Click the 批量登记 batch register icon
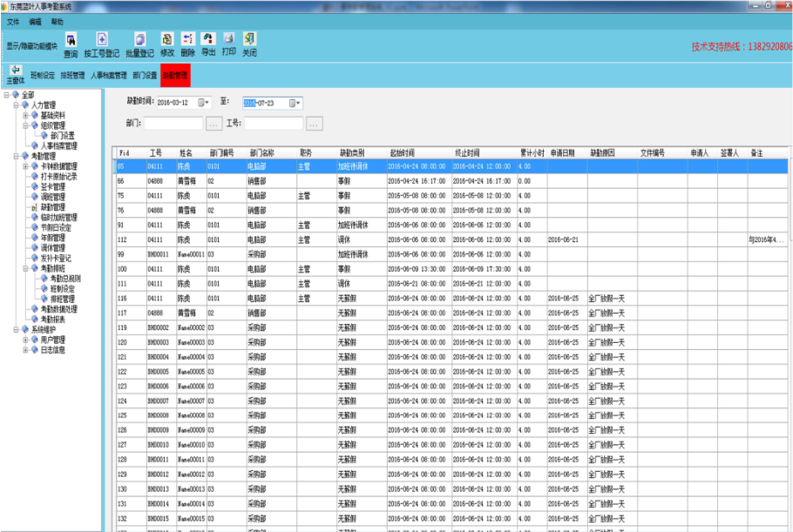 click(139, 39)
